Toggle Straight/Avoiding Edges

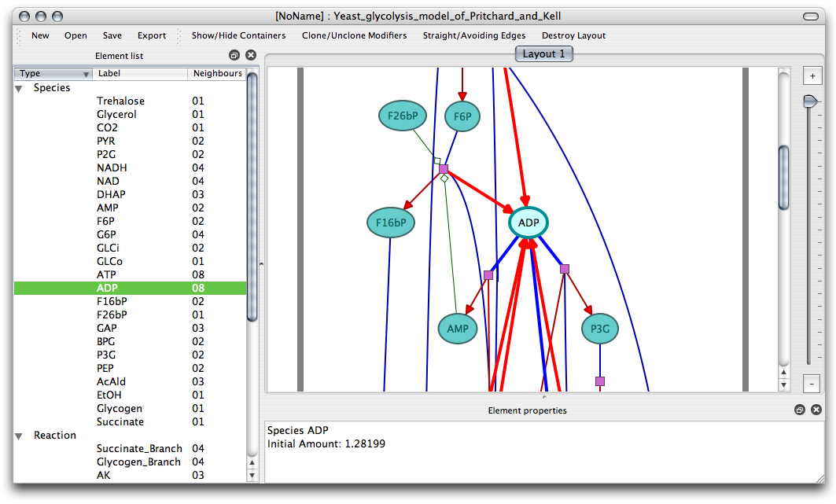point(473,35)
